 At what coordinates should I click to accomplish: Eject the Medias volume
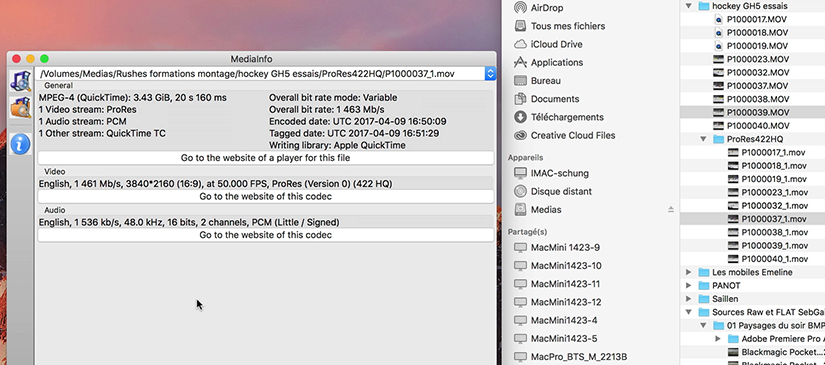tap(671, 209)
